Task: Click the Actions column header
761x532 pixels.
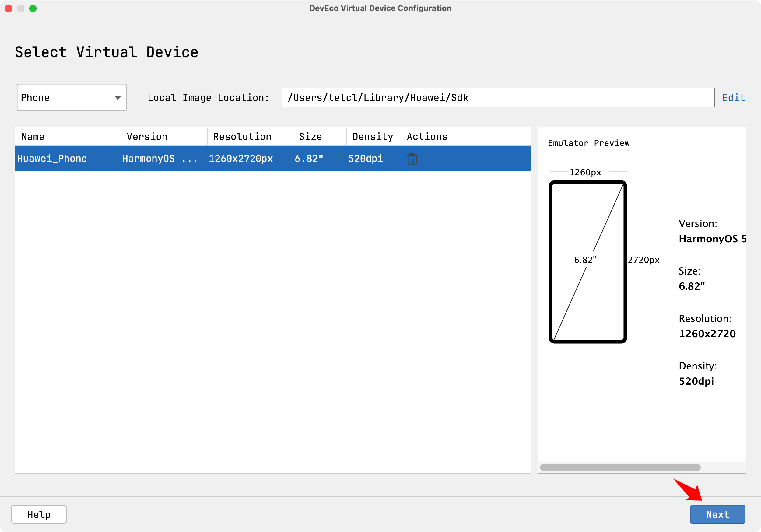Action: [427, 137]
